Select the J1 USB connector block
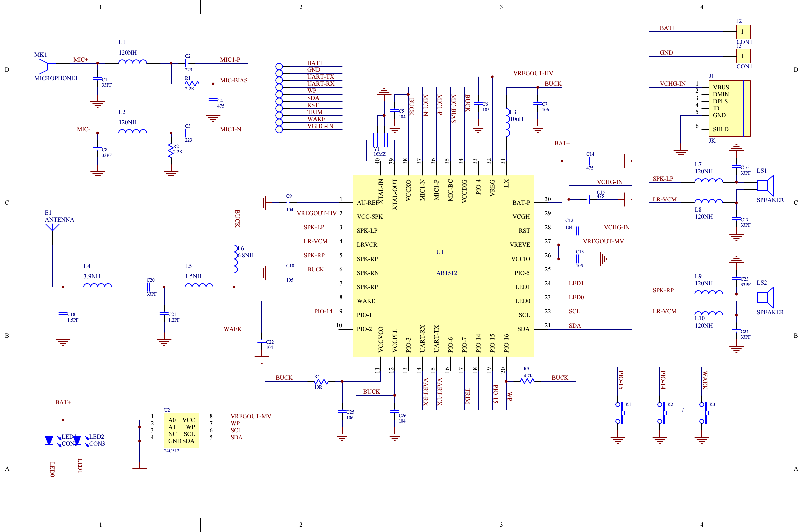Viewport: 803px width, 532px height. click(x=729, y=109)
